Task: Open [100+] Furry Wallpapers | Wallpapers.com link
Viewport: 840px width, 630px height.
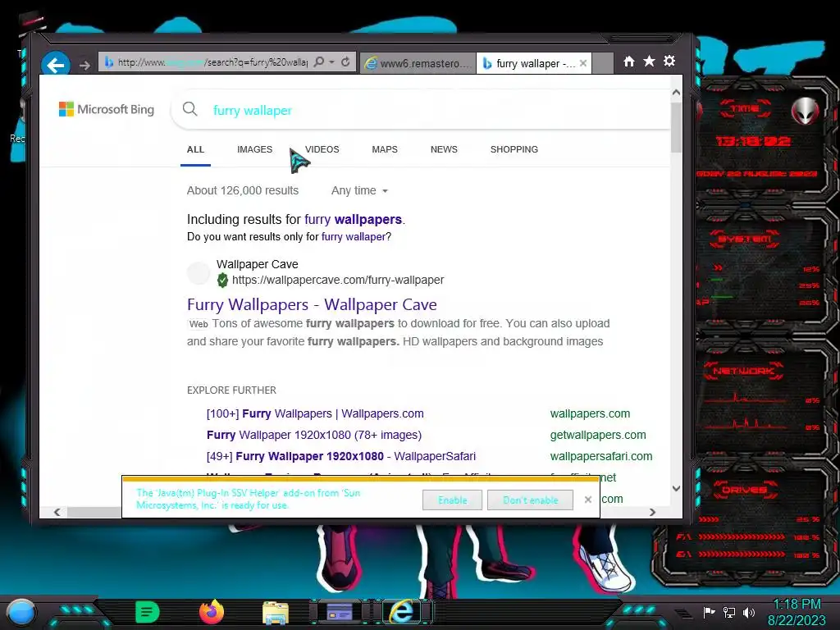Action: [x=315, y=413]
